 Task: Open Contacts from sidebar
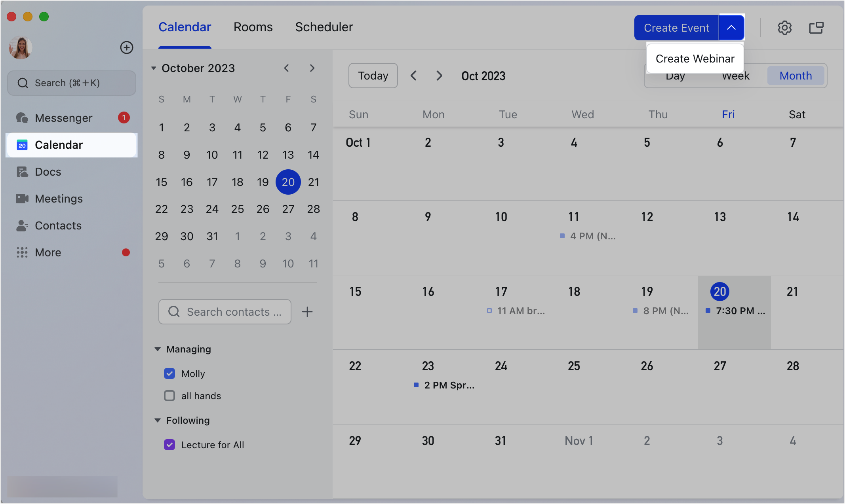point(58,225)
